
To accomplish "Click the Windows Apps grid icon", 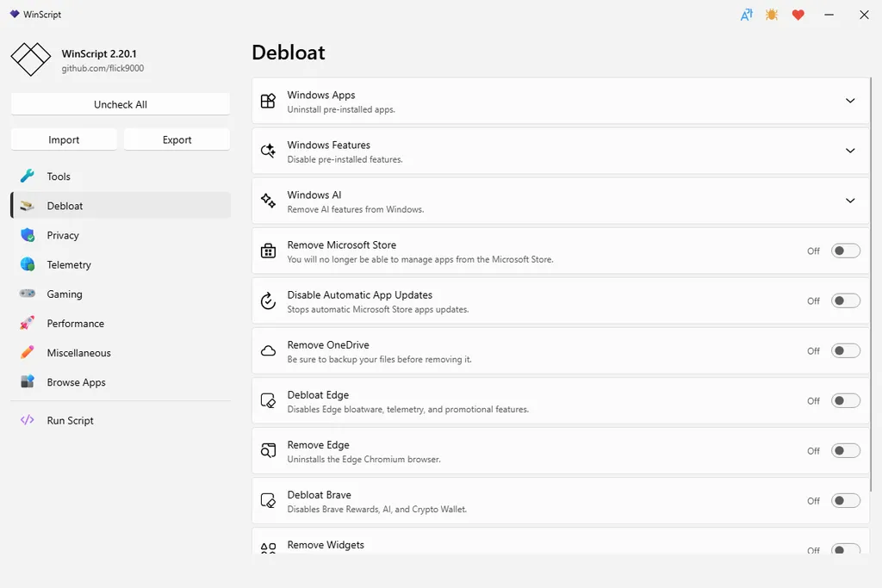I will coord(269,101).
